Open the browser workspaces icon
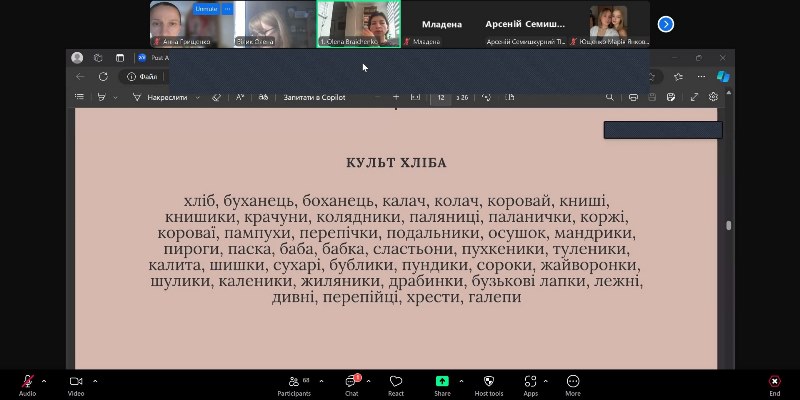 98,58
